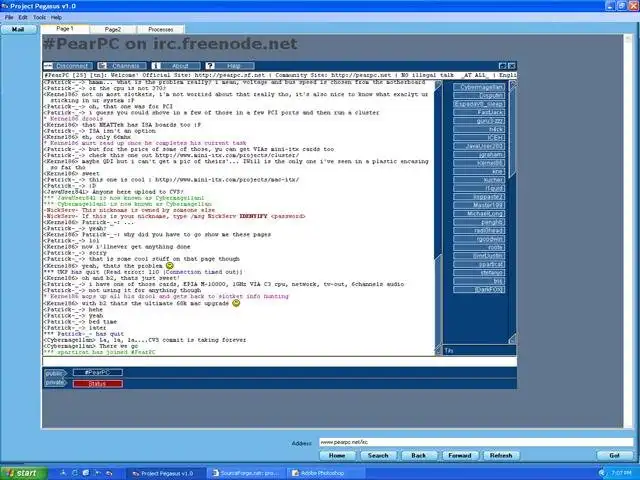Open the Channels list in IRC toolbar
640x480 pixels.
point(122,66)
